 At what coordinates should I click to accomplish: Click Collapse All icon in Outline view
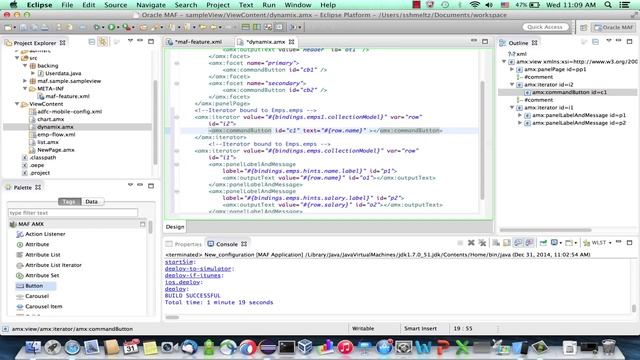pyautogui.click(x=596, y=42)
